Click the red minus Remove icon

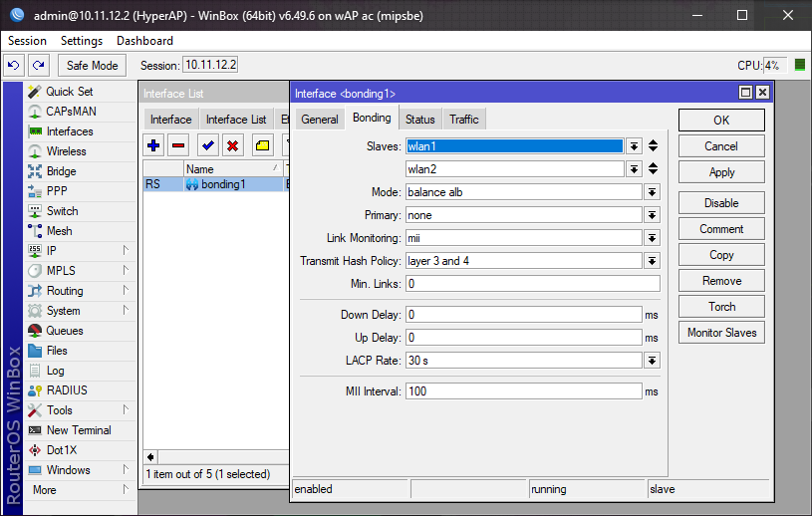click(178, 145)
